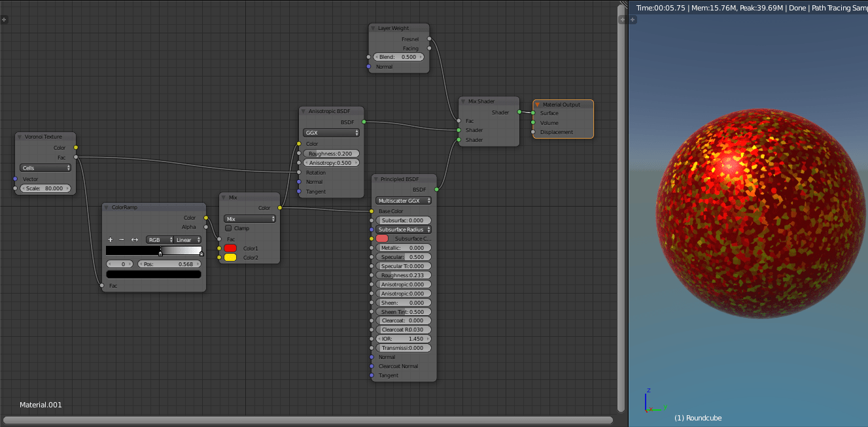Open the Multiscatter GGX dropdown

pyautogui.click(x=404, y=201)
